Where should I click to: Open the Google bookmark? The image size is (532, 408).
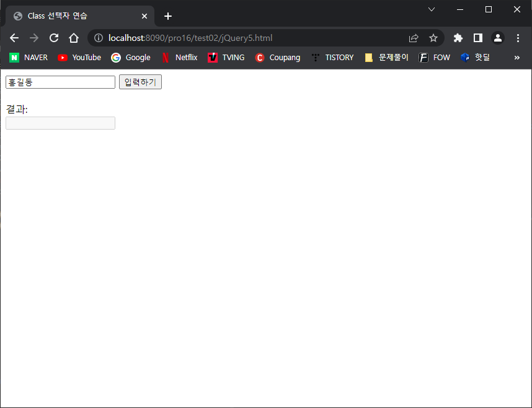[131, 58]
